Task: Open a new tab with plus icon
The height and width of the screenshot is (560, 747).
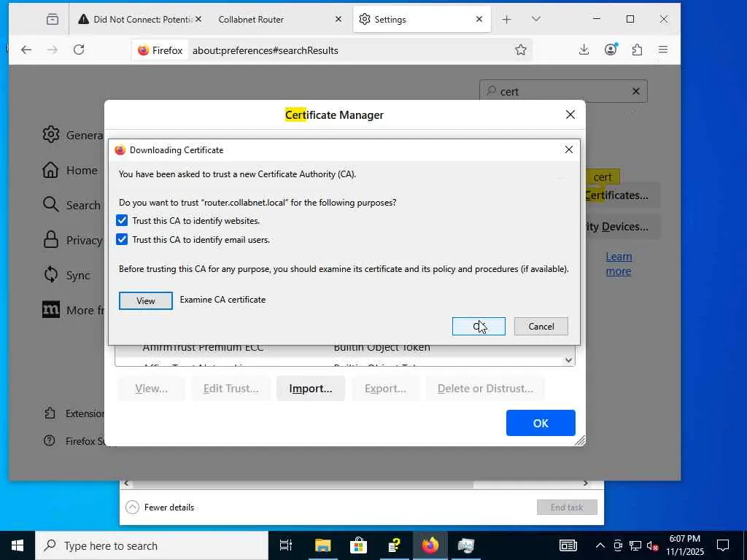Action: click(x=507, y=19)
